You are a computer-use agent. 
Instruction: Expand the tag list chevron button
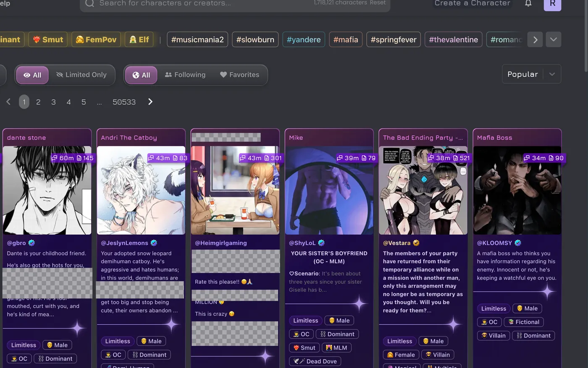click(554, 40)
